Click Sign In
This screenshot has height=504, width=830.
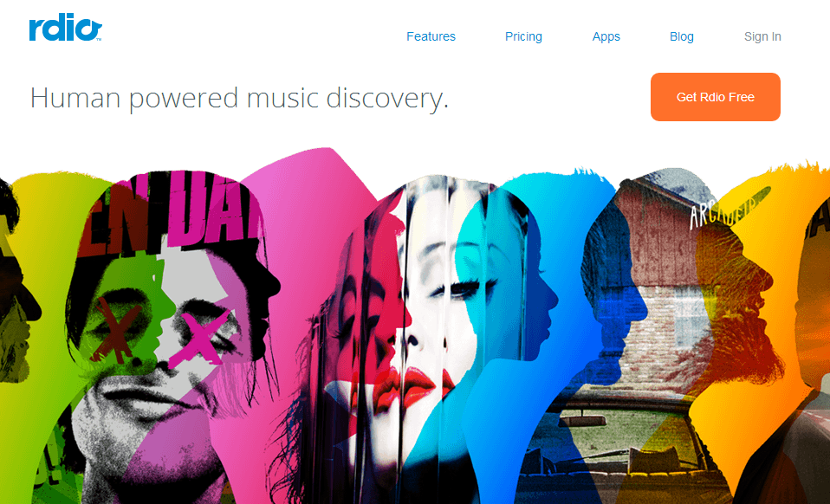[x=762, y=36]
